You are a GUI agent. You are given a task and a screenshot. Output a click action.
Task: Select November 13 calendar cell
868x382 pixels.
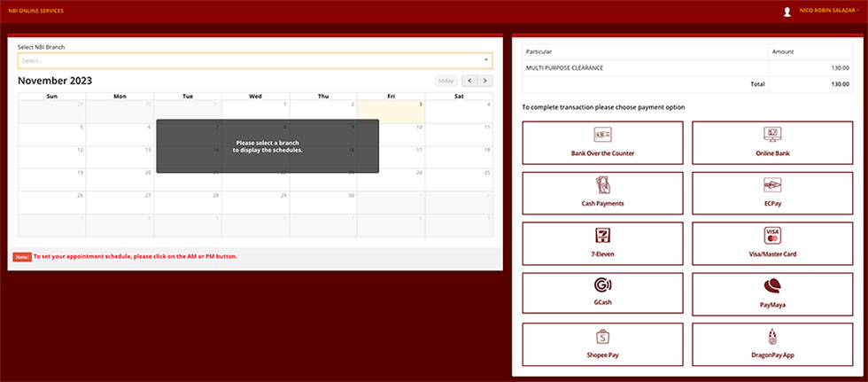coord(120,157)
